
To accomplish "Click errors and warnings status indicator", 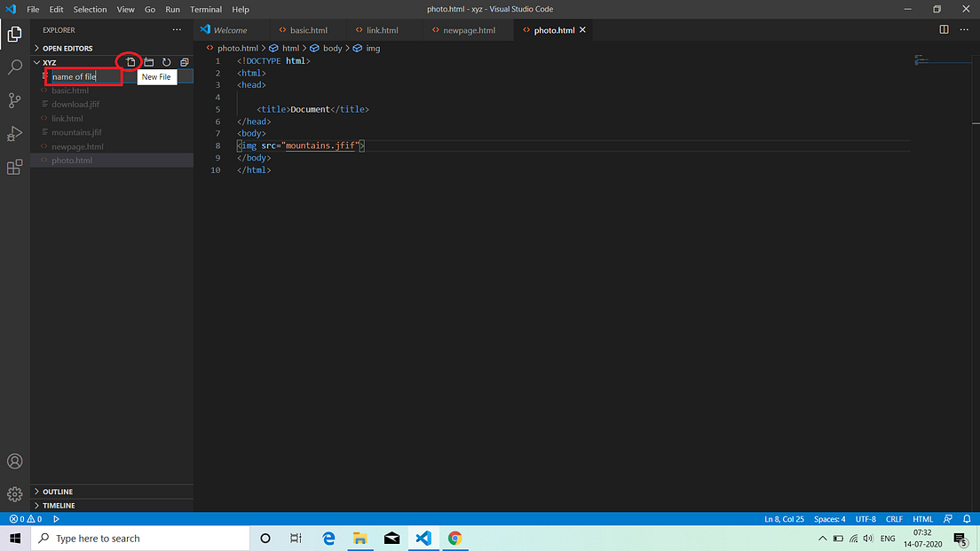I will coord(26,519).
